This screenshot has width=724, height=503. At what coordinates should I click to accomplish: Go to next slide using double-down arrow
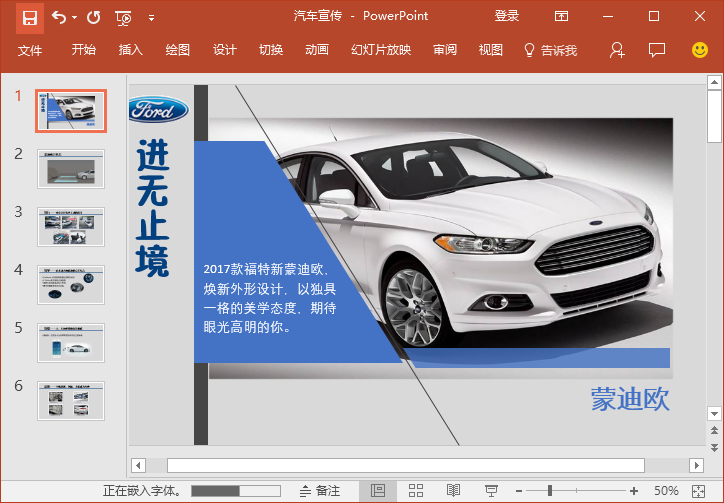tap(714, 448)
